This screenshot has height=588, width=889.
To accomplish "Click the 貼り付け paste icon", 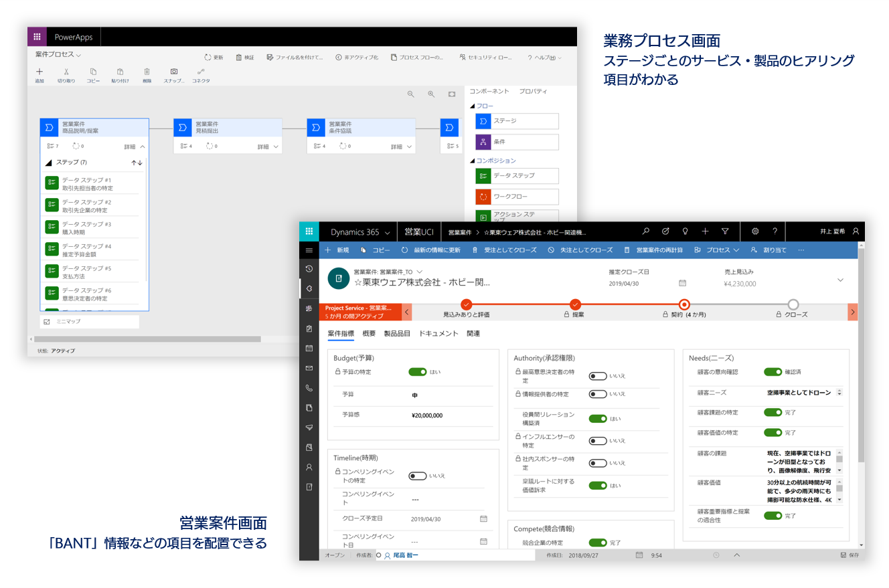I will 120,72.
